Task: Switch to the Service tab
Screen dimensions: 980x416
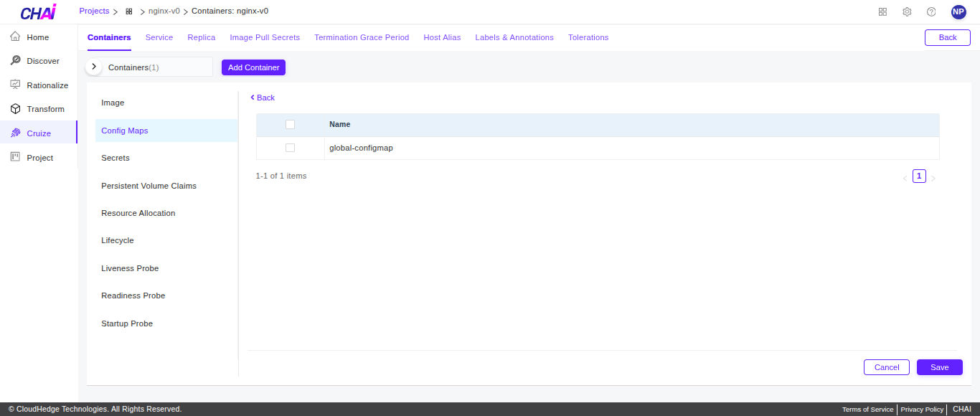Action: 159,37
